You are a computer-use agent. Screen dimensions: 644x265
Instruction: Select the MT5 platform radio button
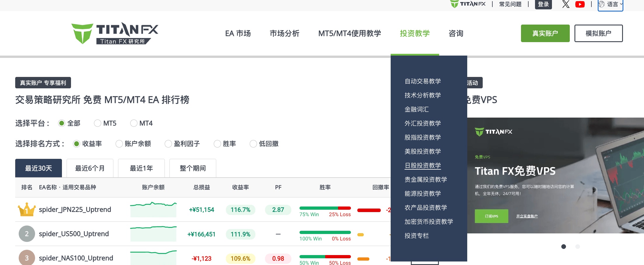point(98,123)
